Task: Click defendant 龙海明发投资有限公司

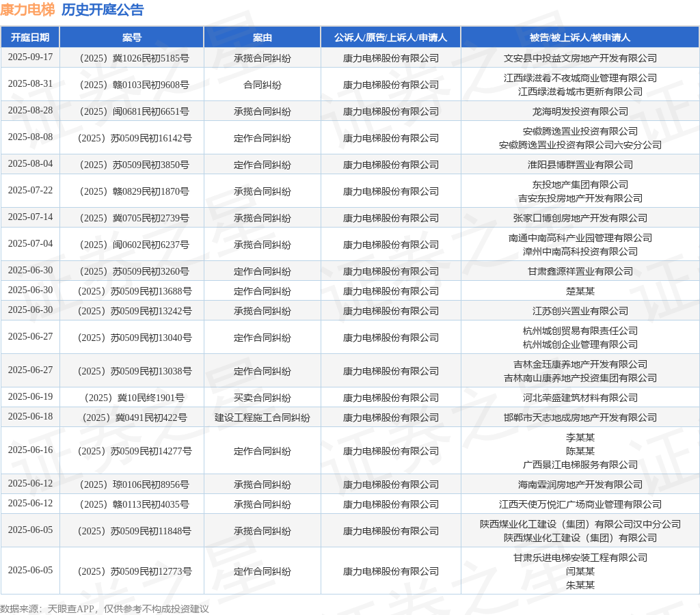Action: click(580, 111)
